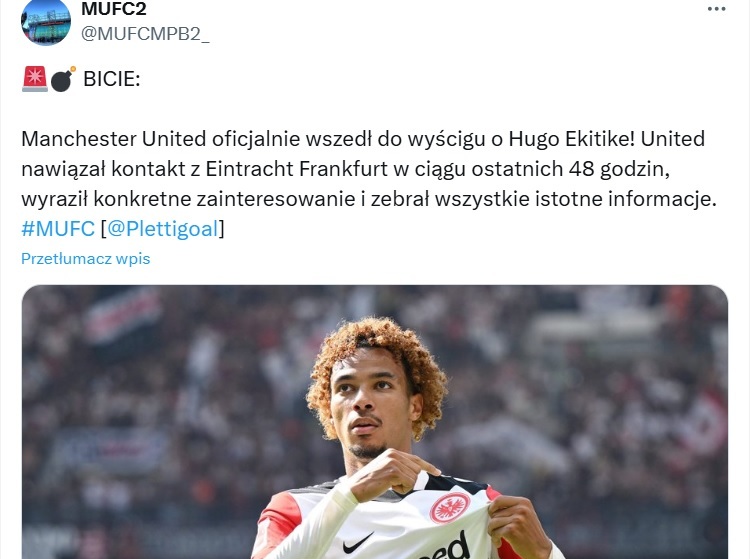This screenshot has height=559, width=752.
Task: Open the three-dot more options menu
Action: point(717,9)
